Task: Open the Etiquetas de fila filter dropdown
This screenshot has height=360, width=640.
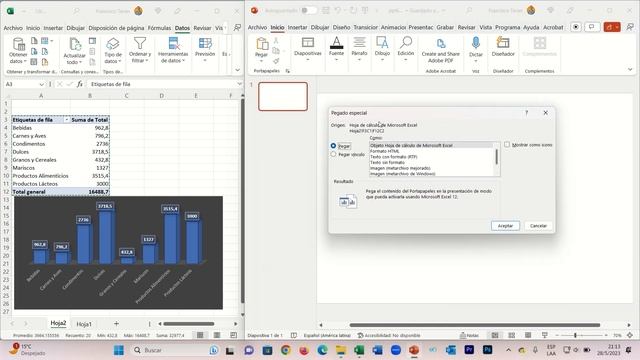Action: (x=66, y=120)
